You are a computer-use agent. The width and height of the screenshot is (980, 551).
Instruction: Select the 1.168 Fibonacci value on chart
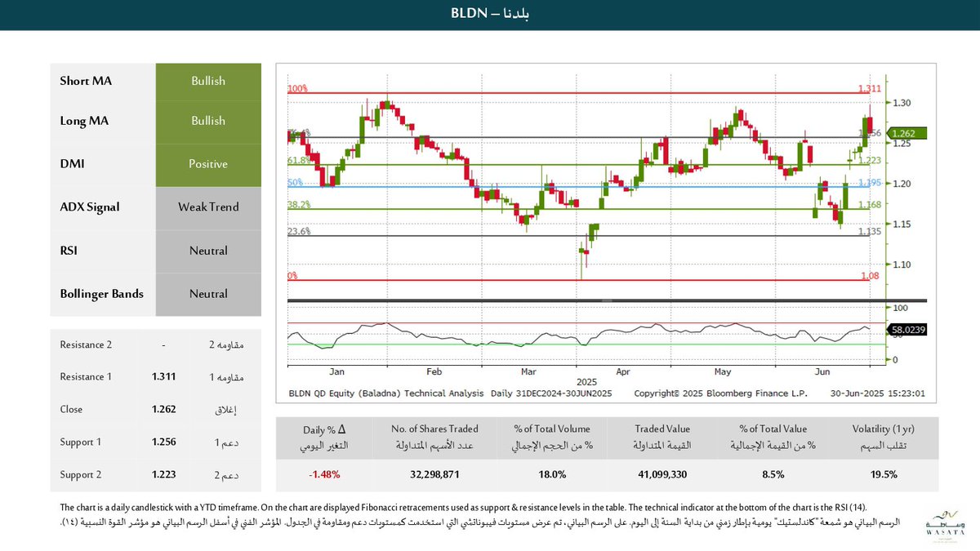point(870,205)
